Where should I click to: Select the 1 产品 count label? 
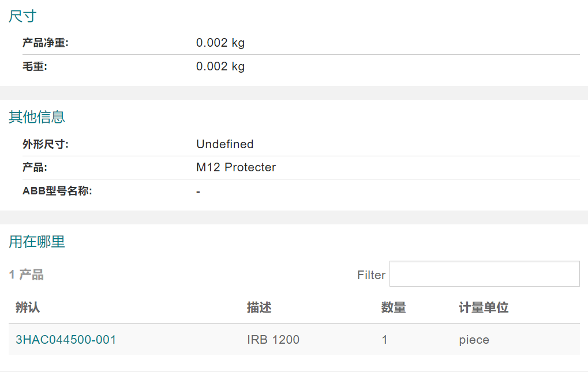pyautogui.click(x=26, y=275)
